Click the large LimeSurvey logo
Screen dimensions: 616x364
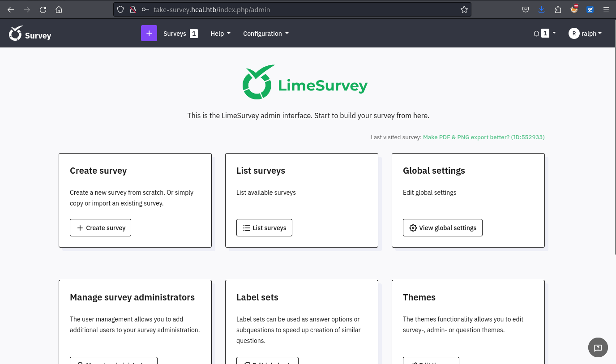(305, 82)
